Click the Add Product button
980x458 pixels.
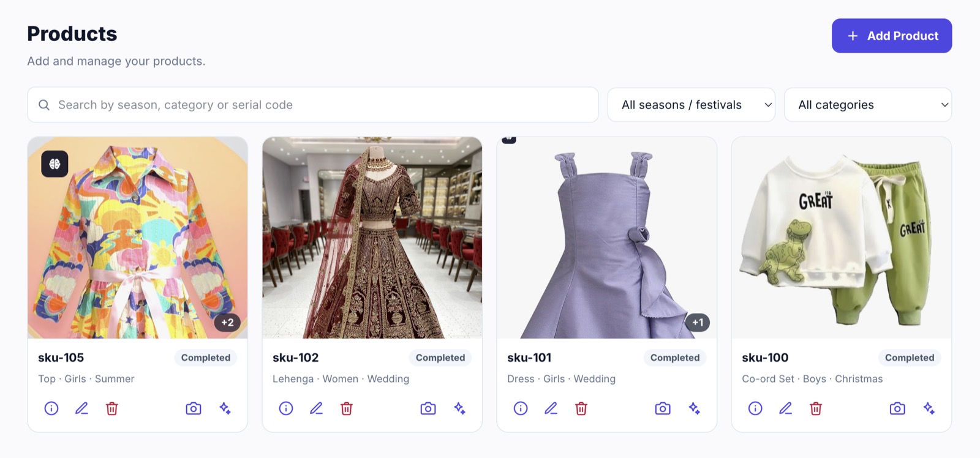pyautogui.click(x=892, y=36)
